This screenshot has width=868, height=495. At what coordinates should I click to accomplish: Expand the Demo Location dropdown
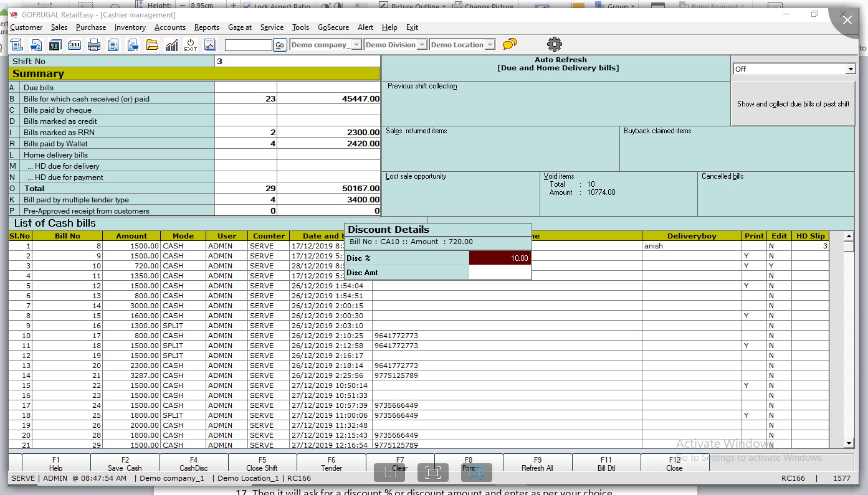(490, 45)
